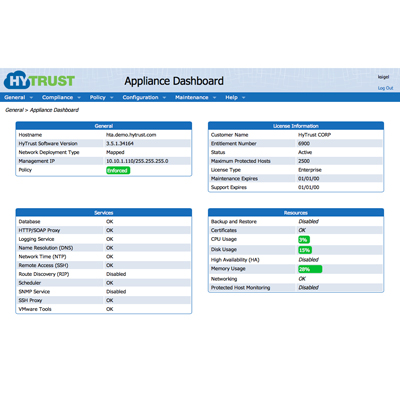
Task: Click the Backup and Restore Disabled status
Action: tap(308, 221)
